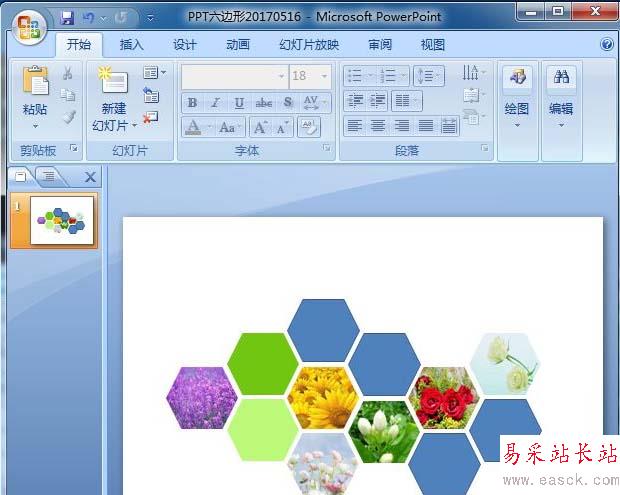Toggle Text Shadow formatting
620x495 pixels.
pyautogui.click(x=288, y=103)
